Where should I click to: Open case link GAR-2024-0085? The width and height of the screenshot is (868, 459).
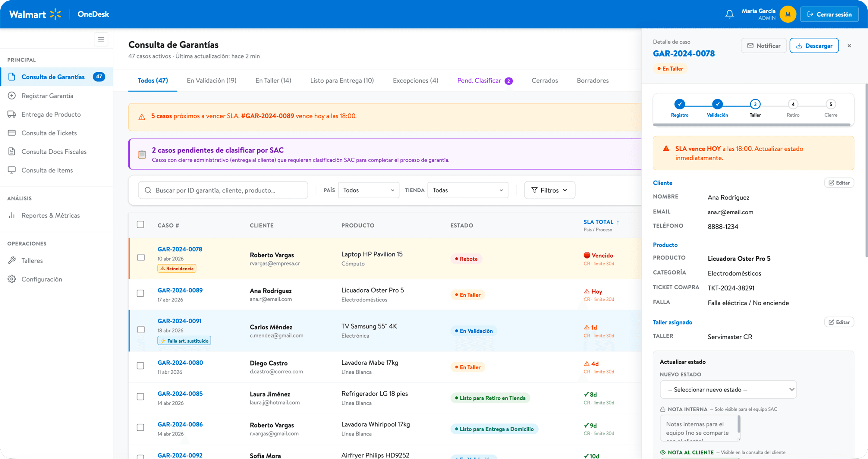tap(180, 394)
